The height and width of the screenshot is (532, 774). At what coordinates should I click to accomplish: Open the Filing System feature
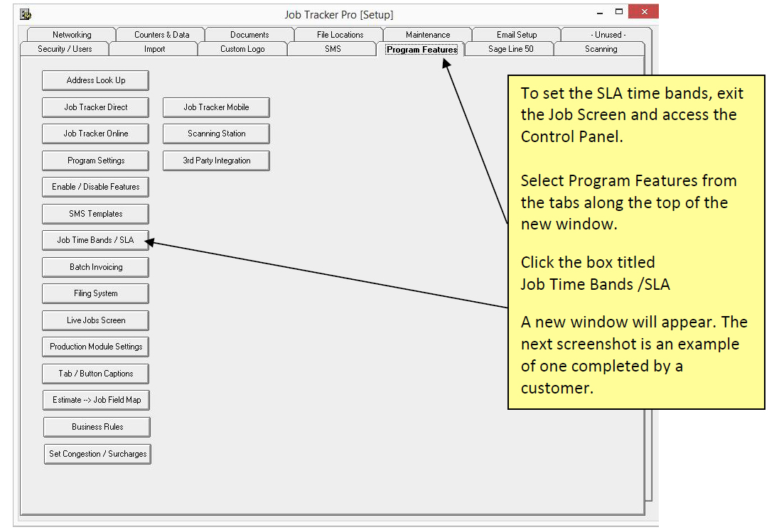pos(96,293)
